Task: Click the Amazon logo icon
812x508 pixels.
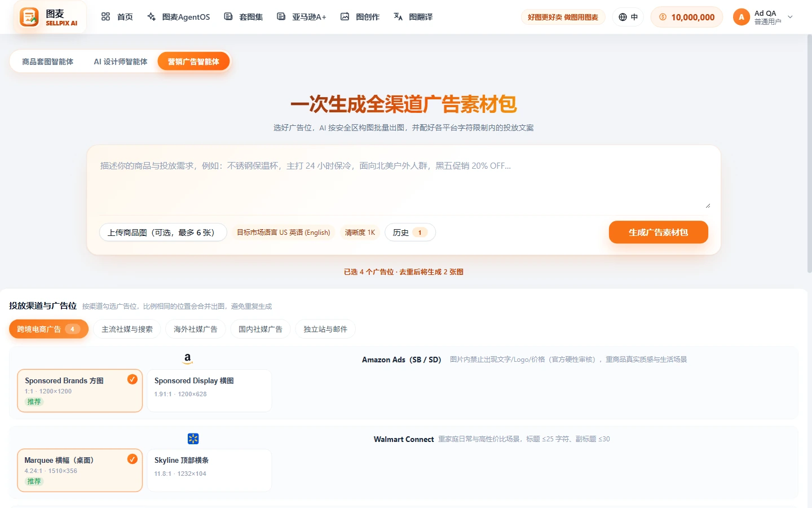Action: [x=188, y=359]
